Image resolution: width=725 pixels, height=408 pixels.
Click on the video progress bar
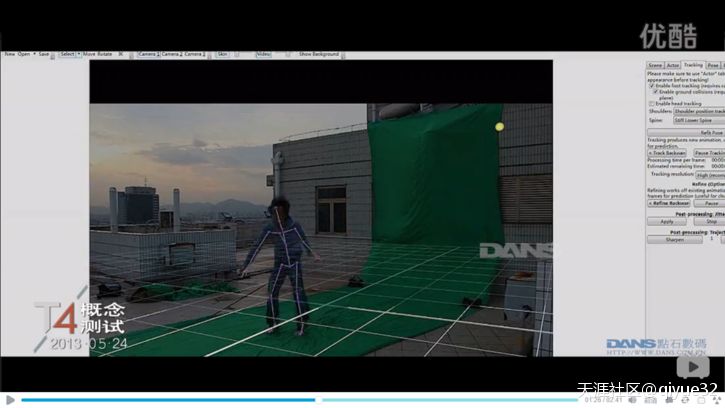300,400
